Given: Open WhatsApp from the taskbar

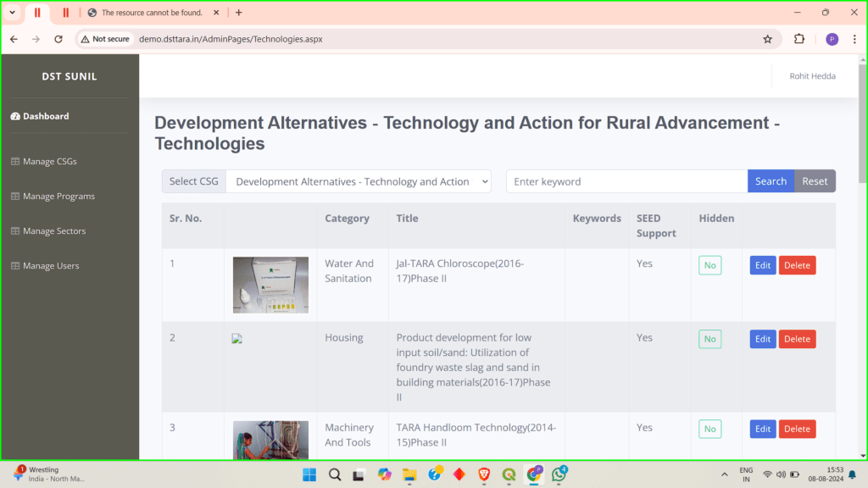Looking at the screenshot, I should click(x=559, y=474).
